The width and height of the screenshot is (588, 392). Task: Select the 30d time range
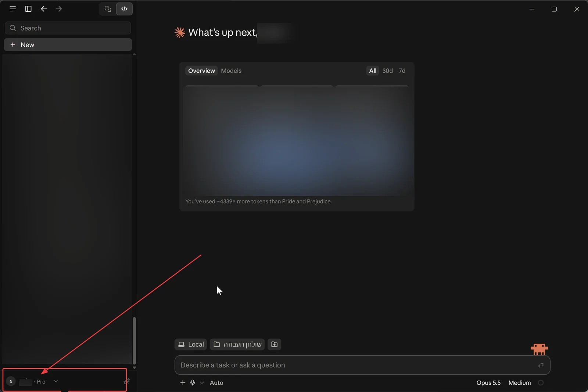tap(387, 71)
